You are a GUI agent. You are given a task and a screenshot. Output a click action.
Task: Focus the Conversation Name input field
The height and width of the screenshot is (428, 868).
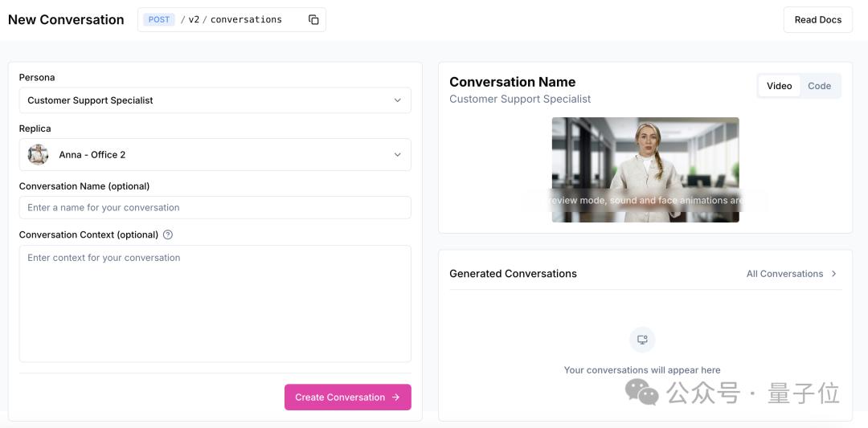coord(215,208)
